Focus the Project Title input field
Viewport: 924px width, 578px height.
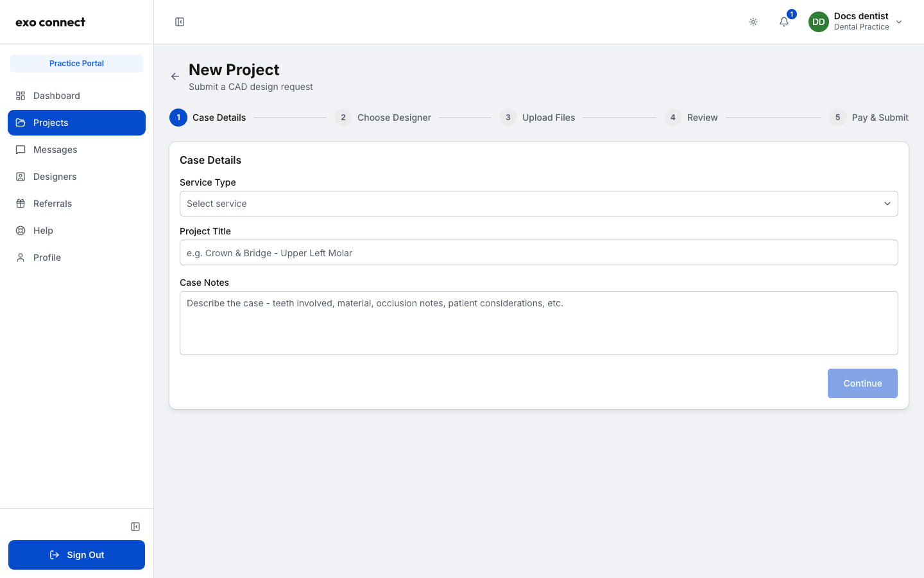(539, 252)
